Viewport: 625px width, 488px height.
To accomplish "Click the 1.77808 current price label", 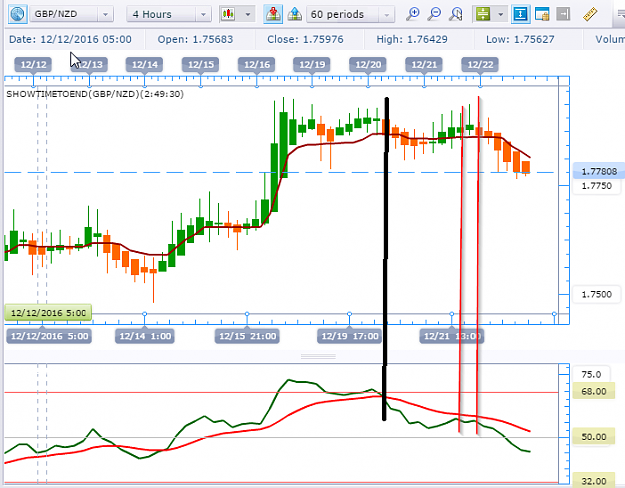I will click(x=599, y=171).
